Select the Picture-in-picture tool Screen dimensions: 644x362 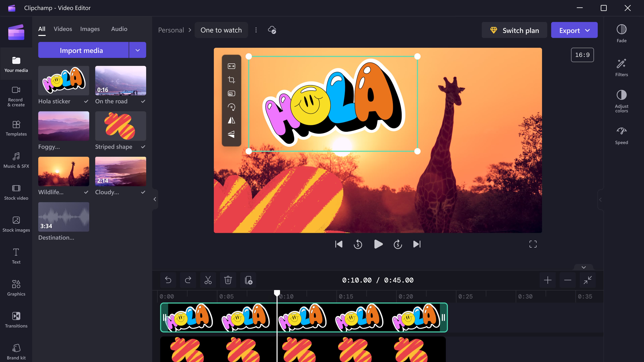tap(231, 94)
